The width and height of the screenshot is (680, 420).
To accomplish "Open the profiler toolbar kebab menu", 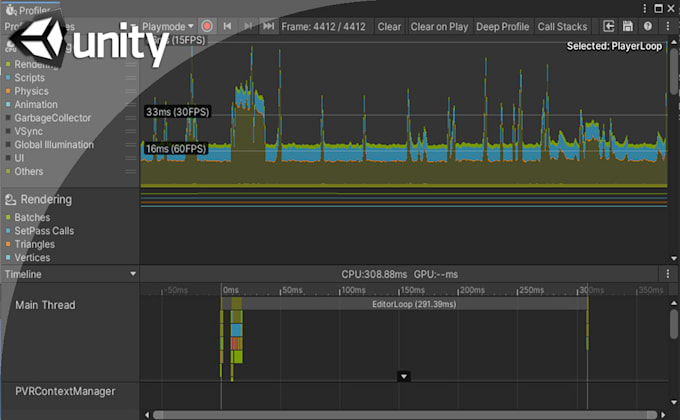I will click(x=667, y=27).
